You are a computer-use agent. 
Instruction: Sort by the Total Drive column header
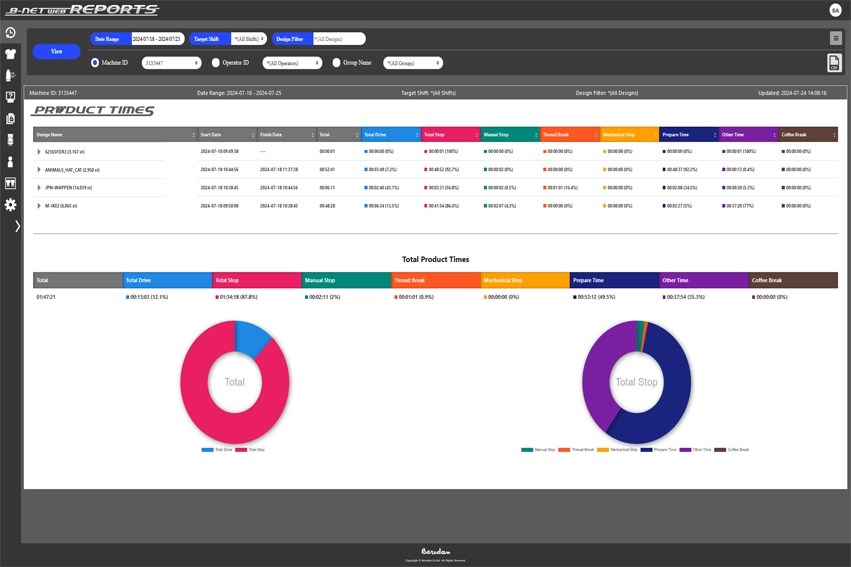(x=389, y=134)
